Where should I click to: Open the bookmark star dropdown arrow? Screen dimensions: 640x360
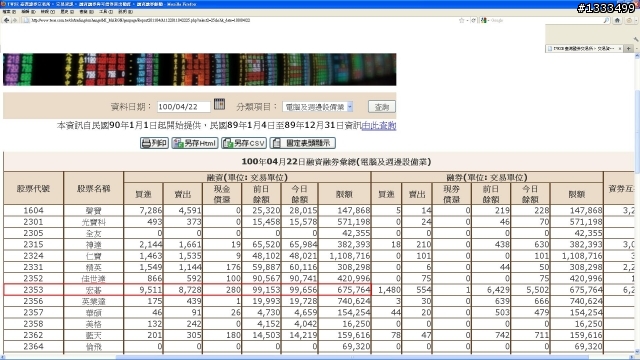click(x=467, y=20)
